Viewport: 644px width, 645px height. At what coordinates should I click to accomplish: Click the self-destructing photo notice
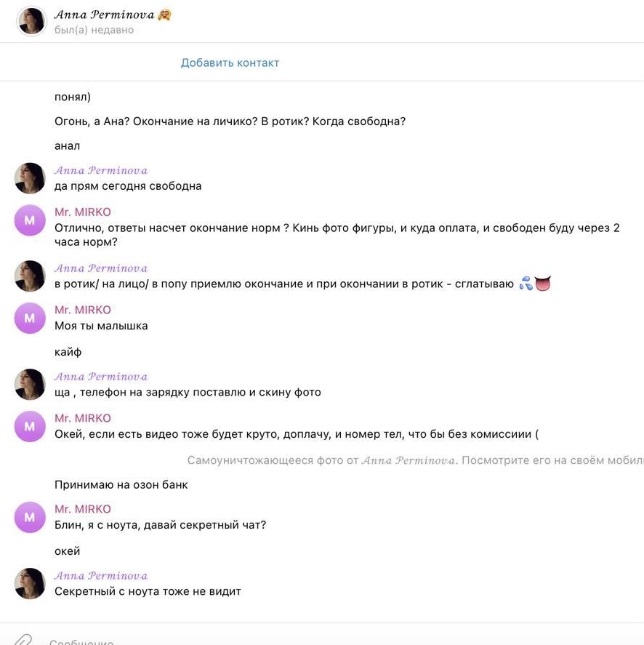[414, 460]
